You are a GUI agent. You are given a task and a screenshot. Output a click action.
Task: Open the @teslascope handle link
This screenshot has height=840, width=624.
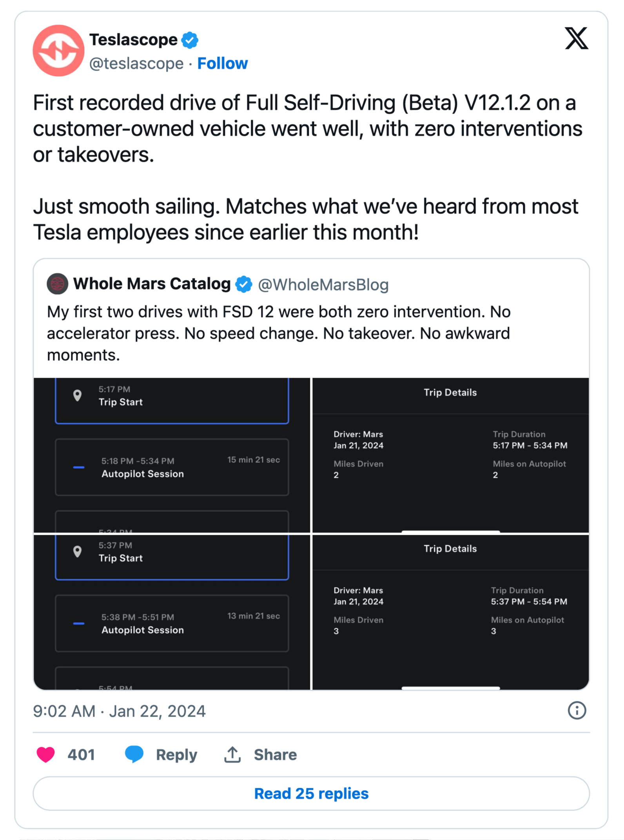[x=136, y=63]
